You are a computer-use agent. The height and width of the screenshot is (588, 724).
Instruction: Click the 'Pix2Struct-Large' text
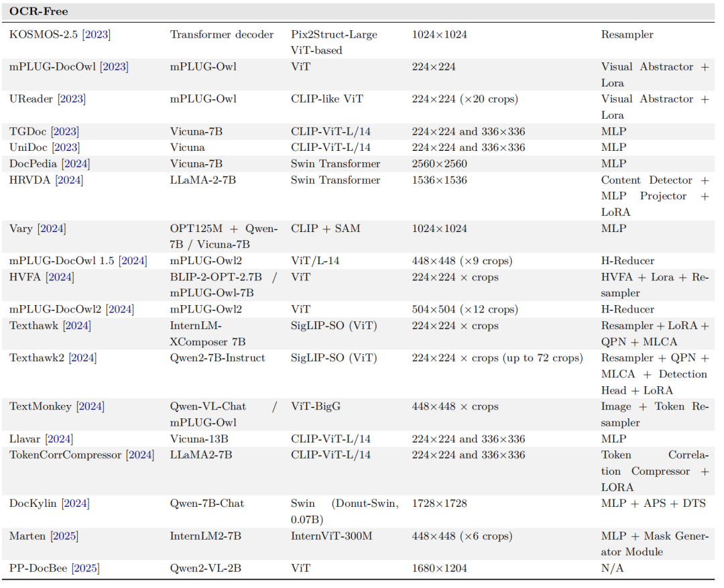[x=334, y=35]
